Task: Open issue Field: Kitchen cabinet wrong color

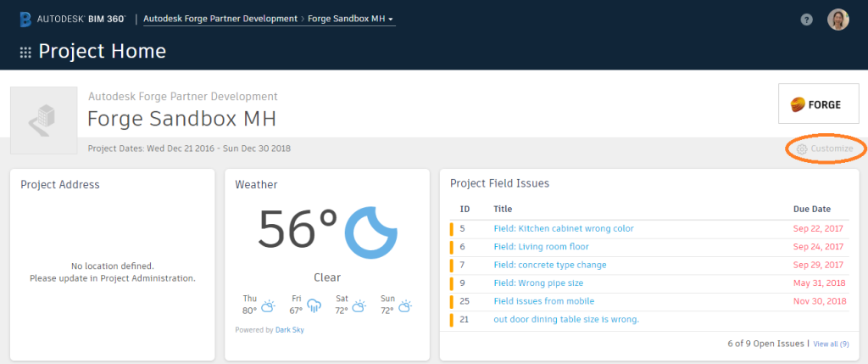Action: pos(564,228)
